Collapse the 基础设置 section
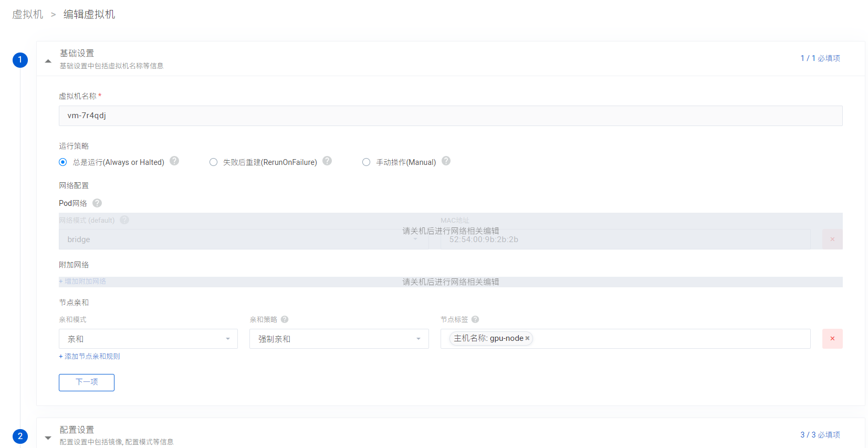Screen dimensions: 868x448 click(48, 61)
